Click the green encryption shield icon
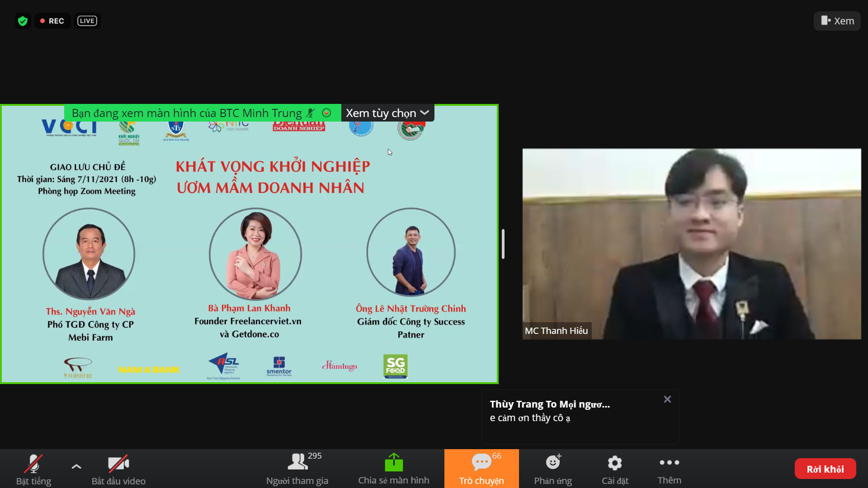The width and height of the screenshot is (868, 488). (x=23, y=21)
